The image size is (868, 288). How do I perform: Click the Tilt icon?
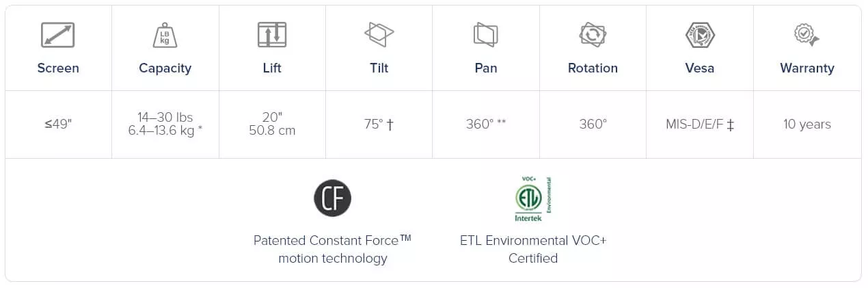[x=379, y=34]
